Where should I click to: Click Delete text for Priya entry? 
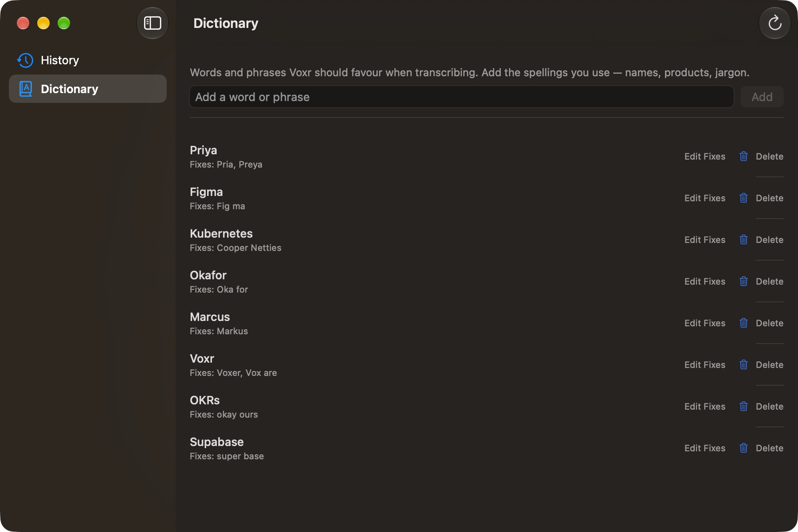coord(770,156)
